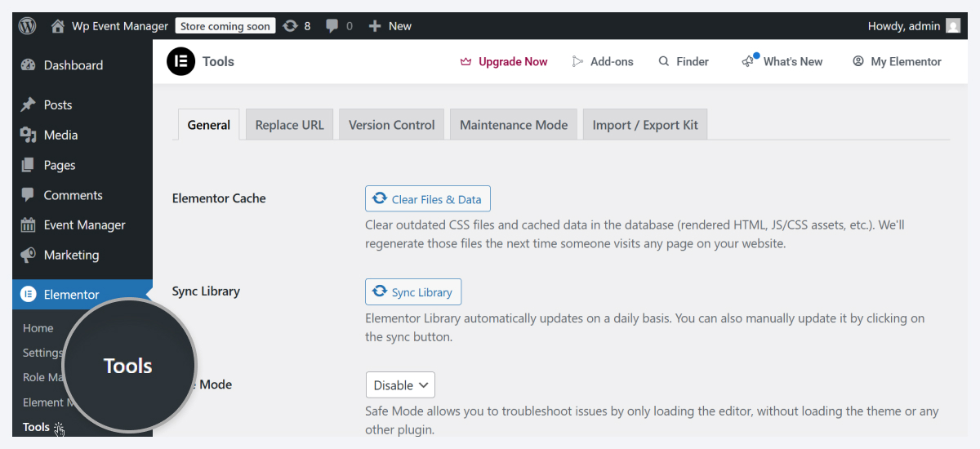
Task: Click the Elementor icon in sidebar
Action: tap(29, 295)
